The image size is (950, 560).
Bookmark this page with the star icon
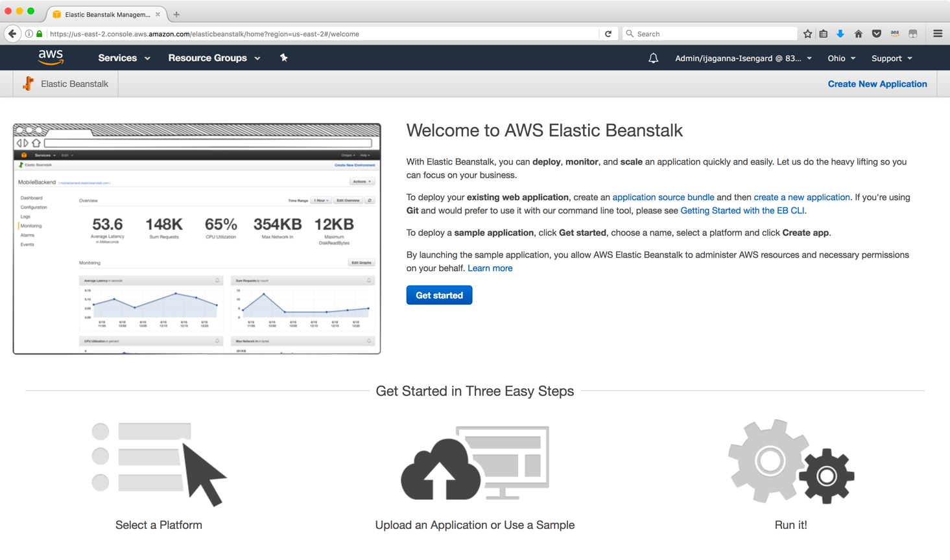point(807,34)
